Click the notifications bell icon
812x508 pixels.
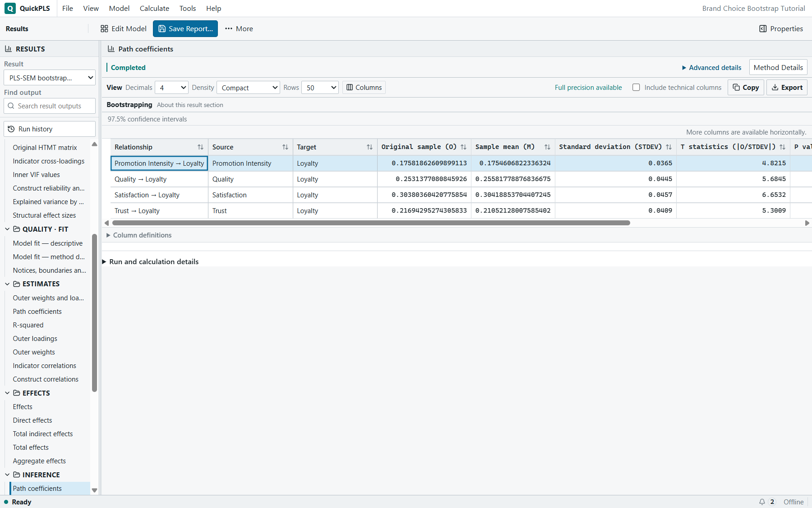[762, 502]
